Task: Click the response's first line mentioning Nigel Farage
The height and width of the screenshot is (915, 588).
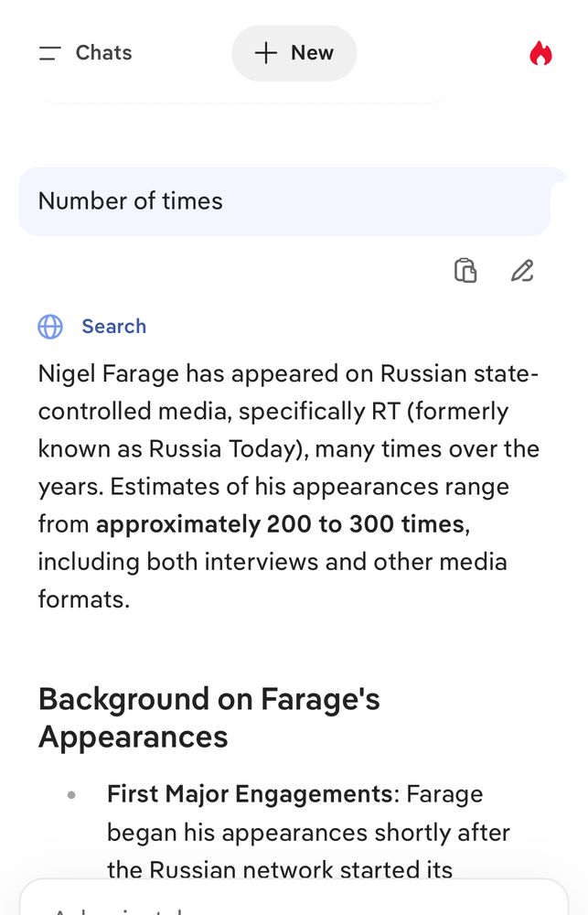Action: click(288, 374)
